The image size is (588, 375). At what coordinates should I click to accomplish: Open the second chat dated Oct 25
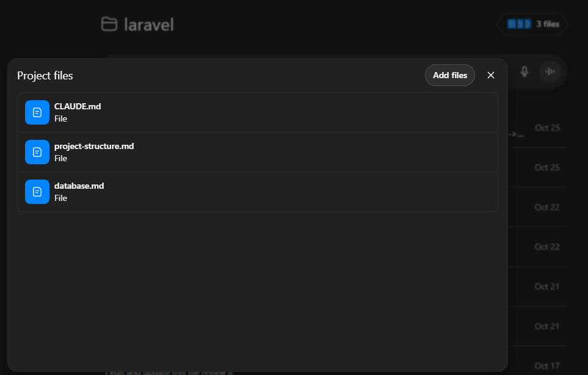point(546,167)
